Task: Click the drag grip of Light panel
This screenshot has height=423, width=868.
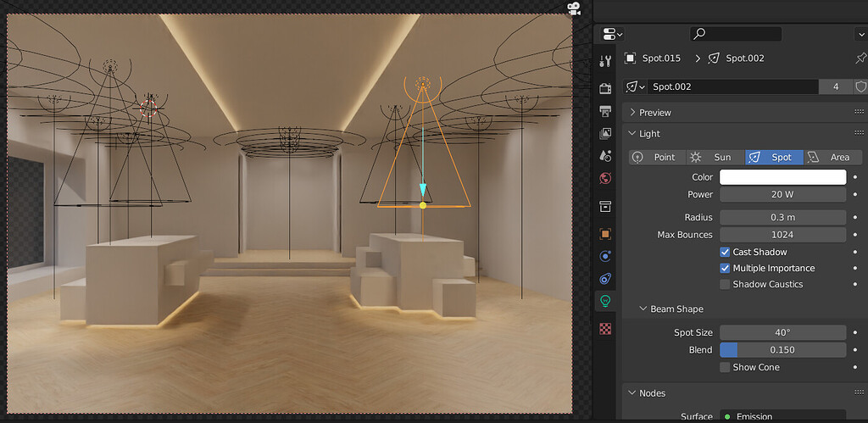Action: coord(860,133)
